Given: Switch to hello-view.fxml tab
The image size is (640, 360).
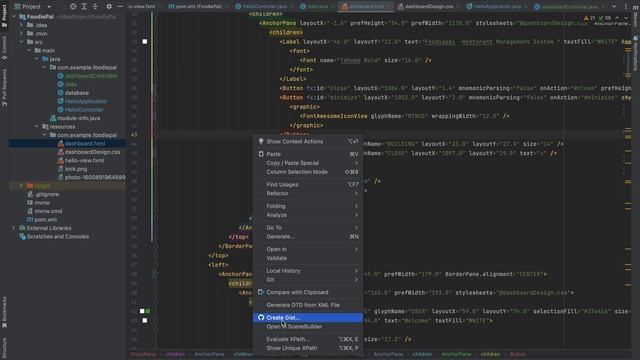Looking at the screenshot, I should pos(142,7).
